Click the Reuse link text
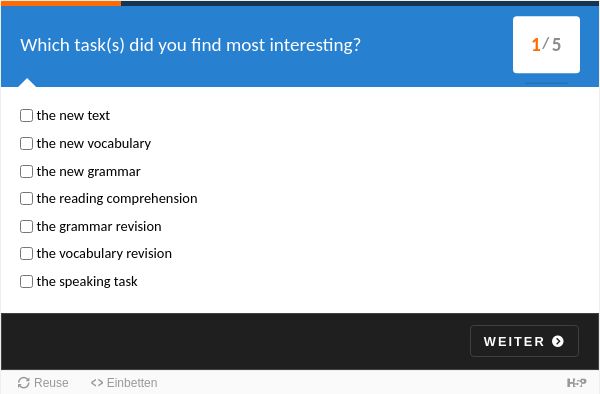The width and height of the screenshot is (600, 394). pos(51,383)
